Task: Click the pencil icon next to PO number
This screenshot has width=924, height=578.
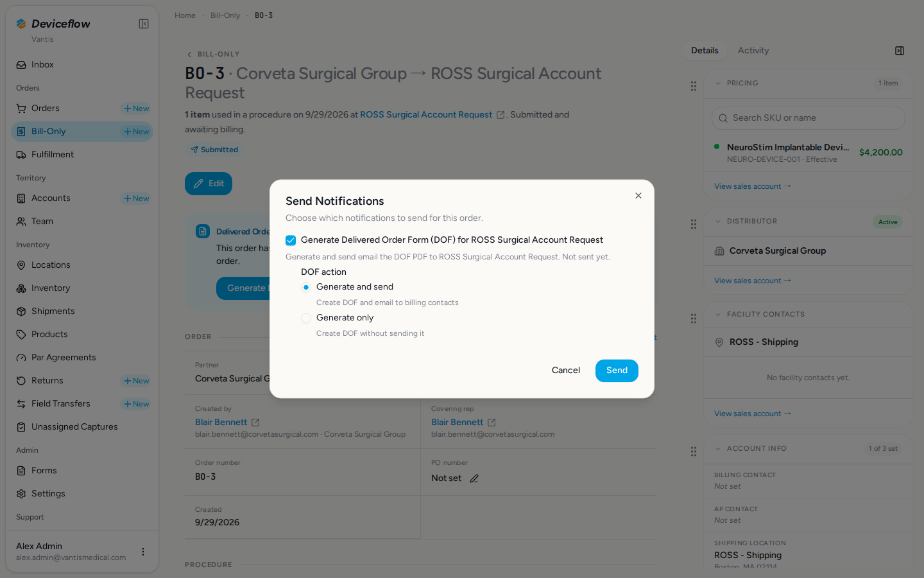Action: pos(474,478)
